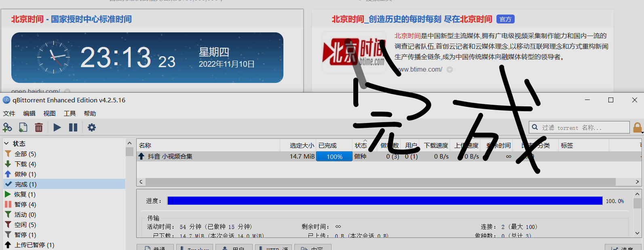Viewport: 644px width, 250px height.
Task: Click the sidebar scroll-up arrow
Action: point(129,143)
